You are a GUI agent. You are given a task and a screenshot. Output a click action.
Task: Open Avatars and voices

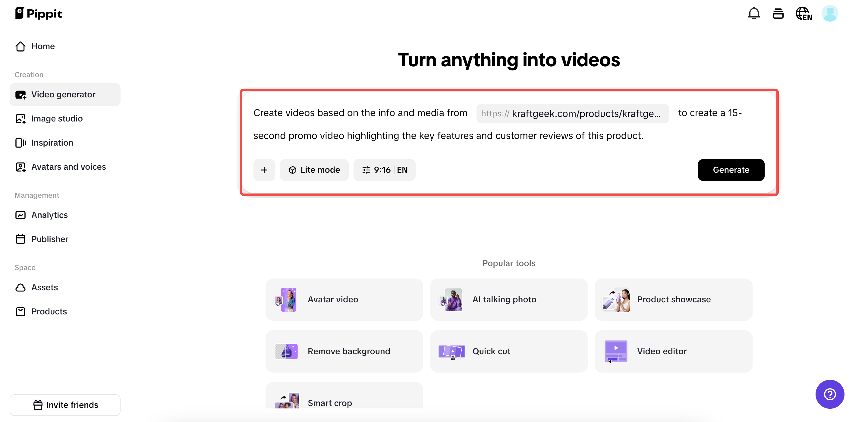[68, 166]
